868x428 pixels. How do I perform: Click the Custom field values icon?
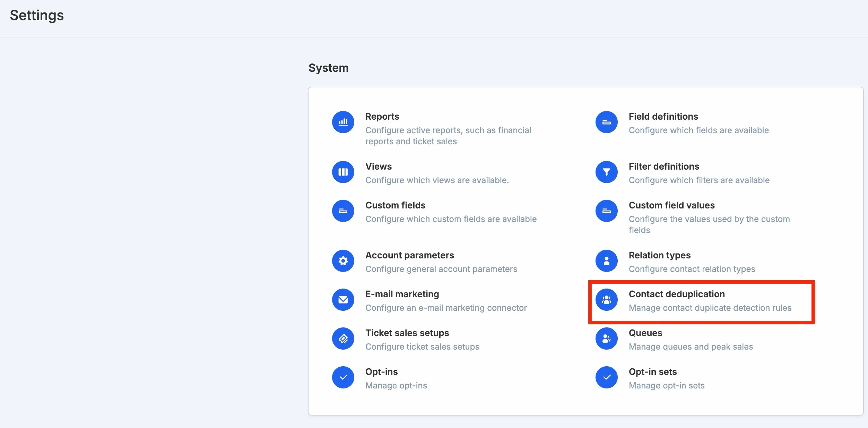[606, 211]
